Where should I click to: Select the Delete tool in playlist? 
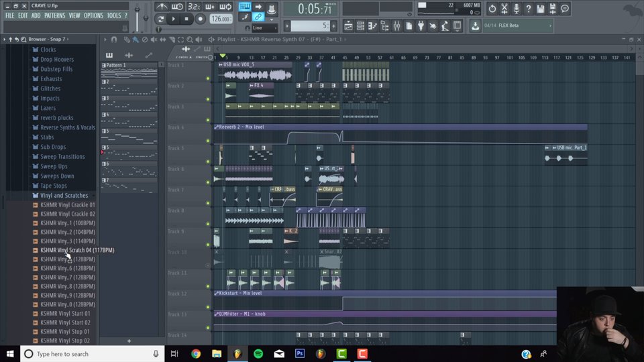point(145,40)
